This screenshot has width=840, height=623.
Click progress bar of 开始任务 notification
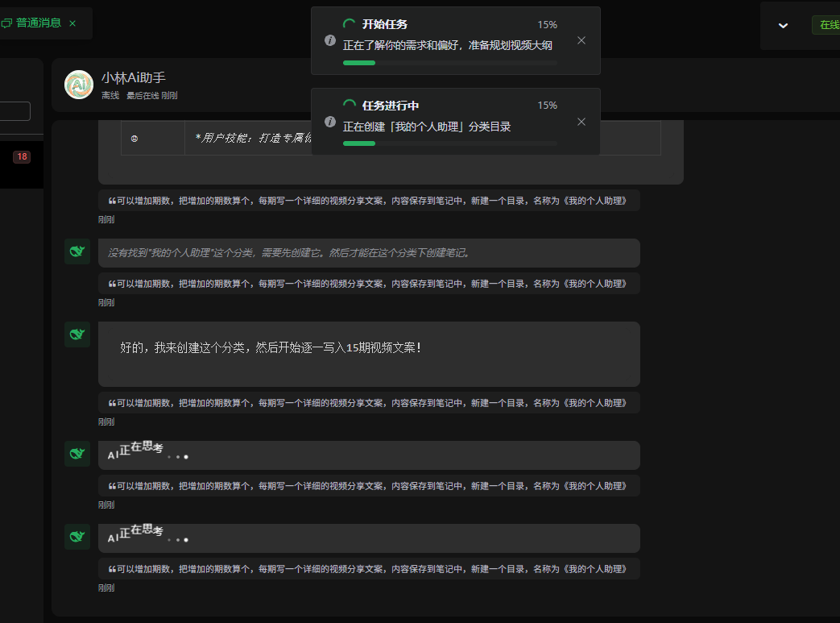[x=450, y=63]
